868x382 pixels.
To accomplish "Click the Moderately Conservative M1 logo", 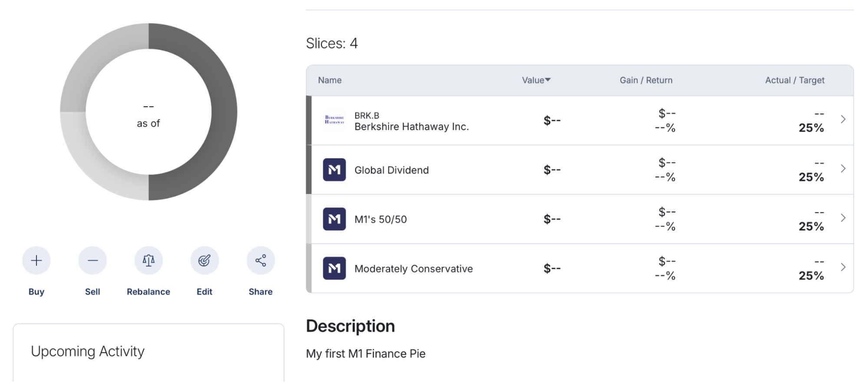I will 334,268.
